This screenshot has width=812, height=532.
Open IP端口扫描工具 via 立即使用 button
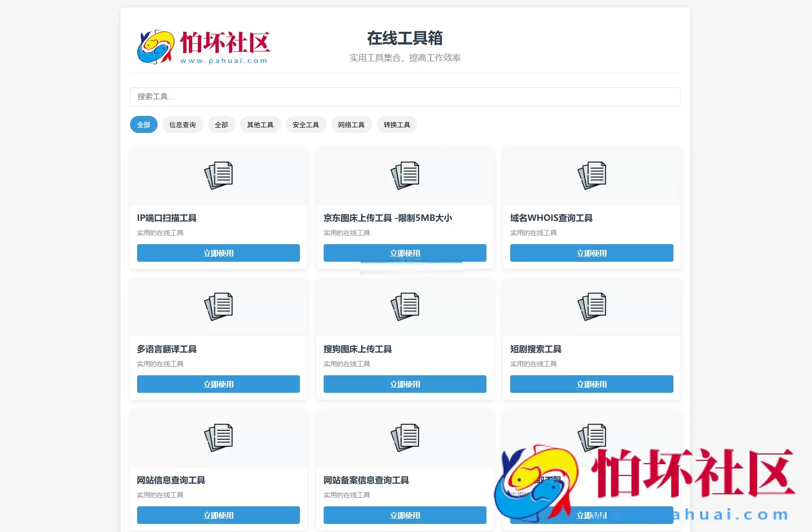(218, 253)
